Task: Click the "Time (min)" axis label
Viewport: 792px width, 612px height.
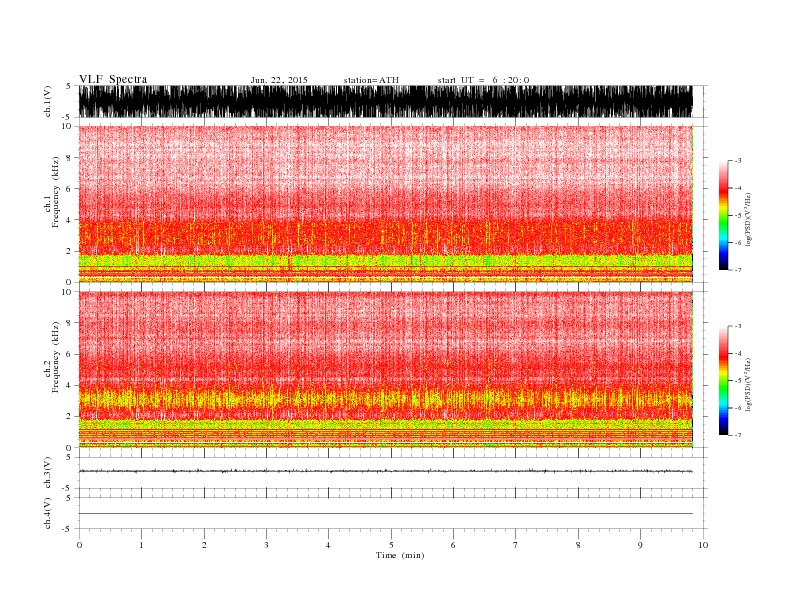Action: coord(400,555)
